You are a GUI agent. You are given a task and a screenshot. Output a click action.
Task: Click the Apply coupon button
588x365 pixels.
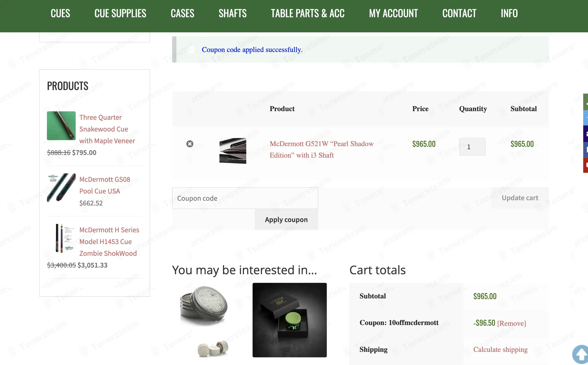coord(286,219)
